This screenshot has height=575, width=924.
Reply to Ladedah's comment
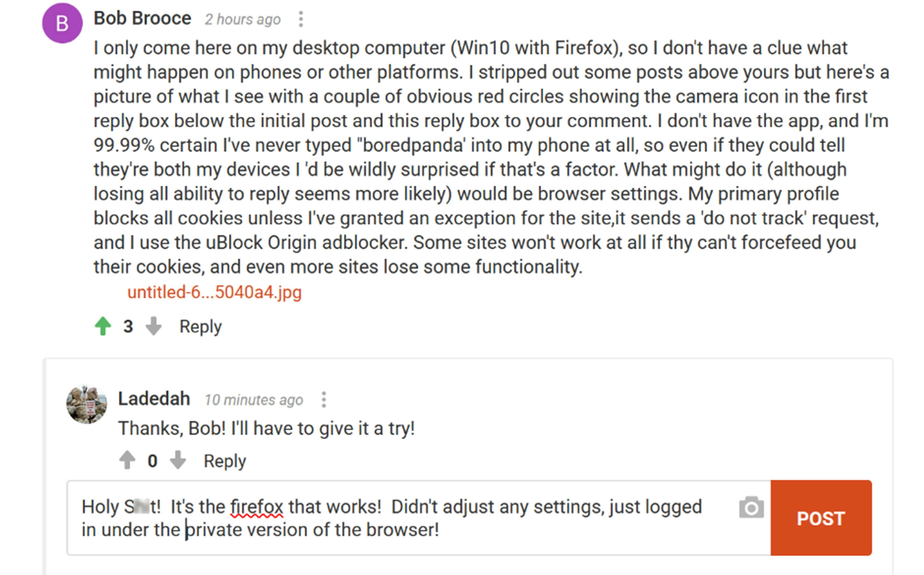225,461
